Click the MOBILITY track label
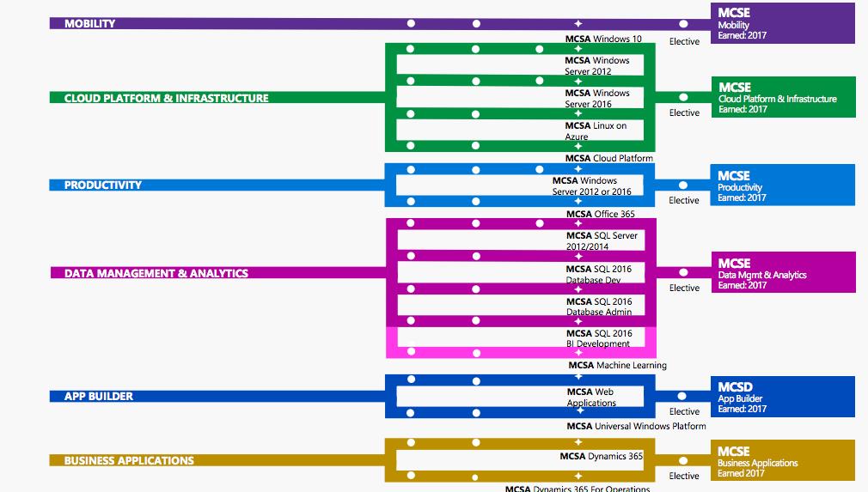This screenshot has width=868, height=492. pos(89,24)
